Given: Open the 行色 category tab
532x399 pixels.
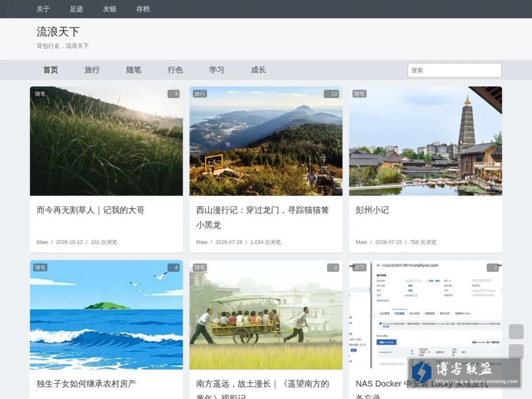Looking at the screenshot, I should 175,70.
